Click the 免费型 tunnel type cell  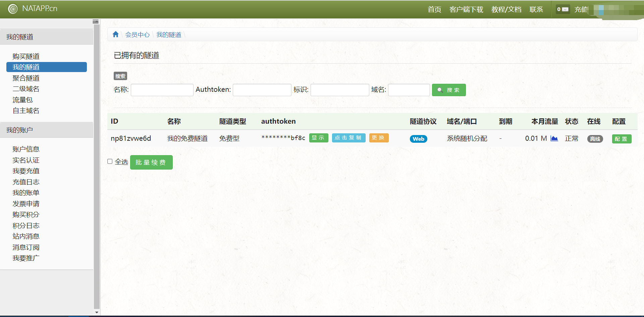coord(229,138)
